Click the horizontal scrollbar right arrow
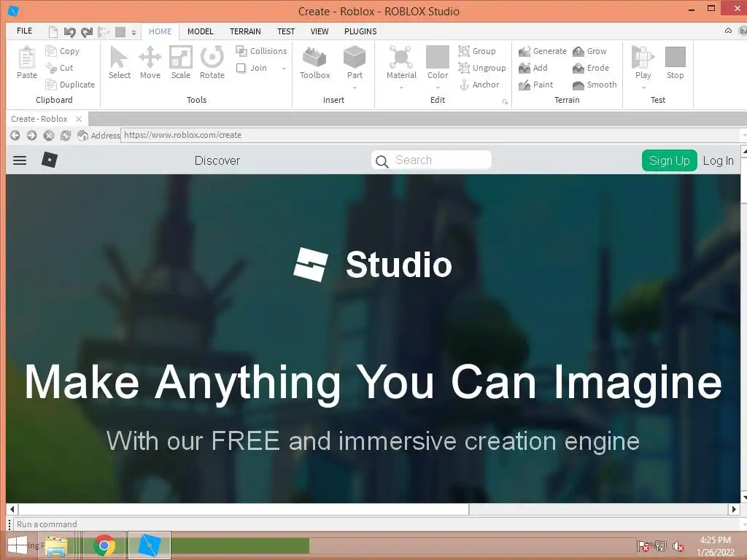The image size is (747, 560). pyautogui.click(x=734, y=509)
